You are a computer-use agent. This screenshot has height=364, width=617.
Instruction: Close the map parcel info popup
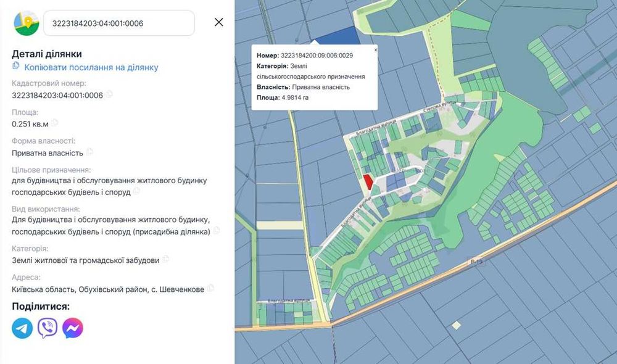coord(375,50)
